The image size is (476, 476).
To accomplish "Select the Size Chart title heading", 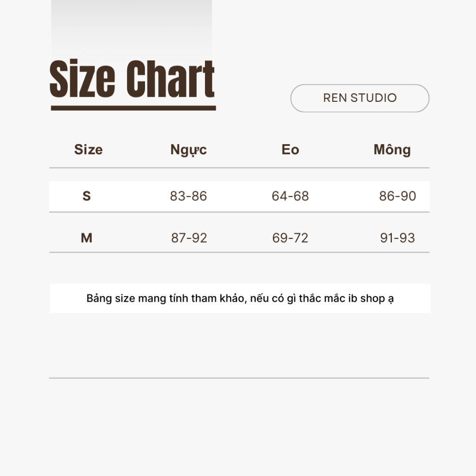I will pos(132,80).
